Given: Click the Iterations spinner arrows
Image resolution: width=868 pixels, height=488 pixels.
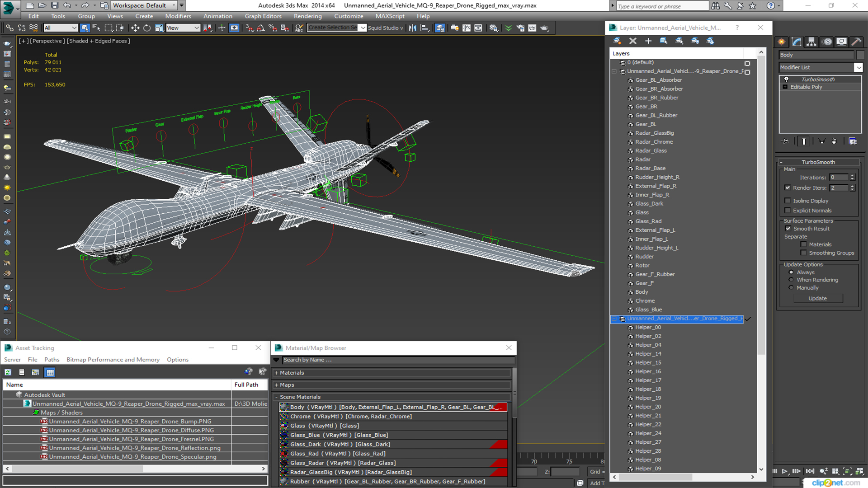Looking at the screenshot, I should coord(852,177).
